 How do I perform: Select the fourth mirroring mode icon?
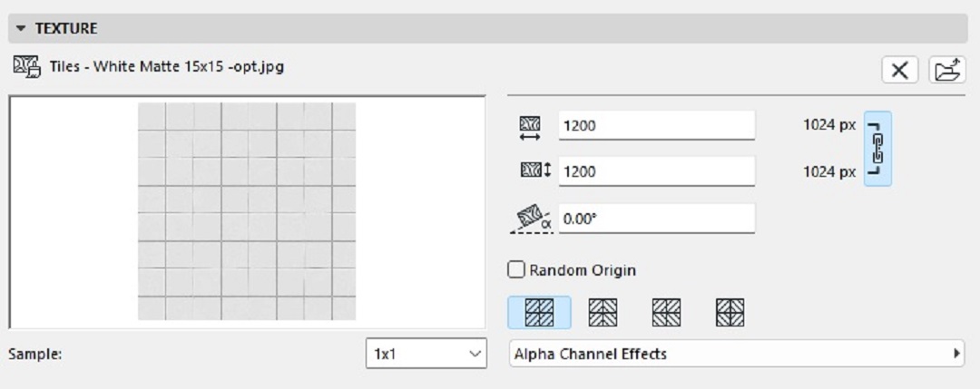(730, 312)
